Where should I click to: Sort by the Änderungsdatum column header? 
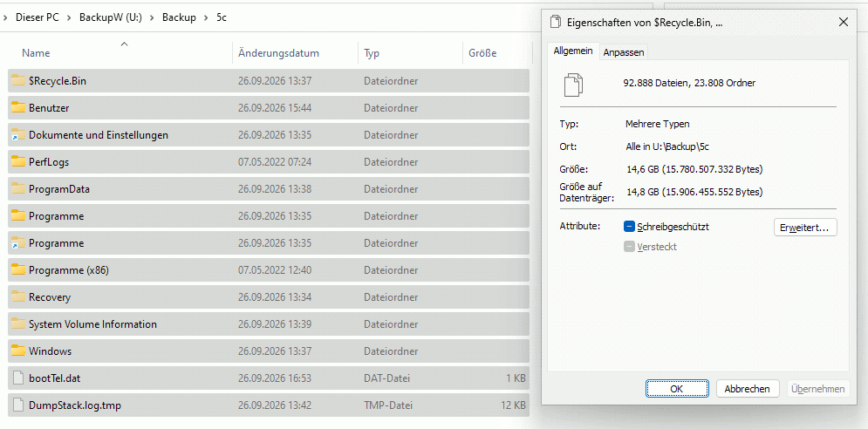[x=278, y=53]
